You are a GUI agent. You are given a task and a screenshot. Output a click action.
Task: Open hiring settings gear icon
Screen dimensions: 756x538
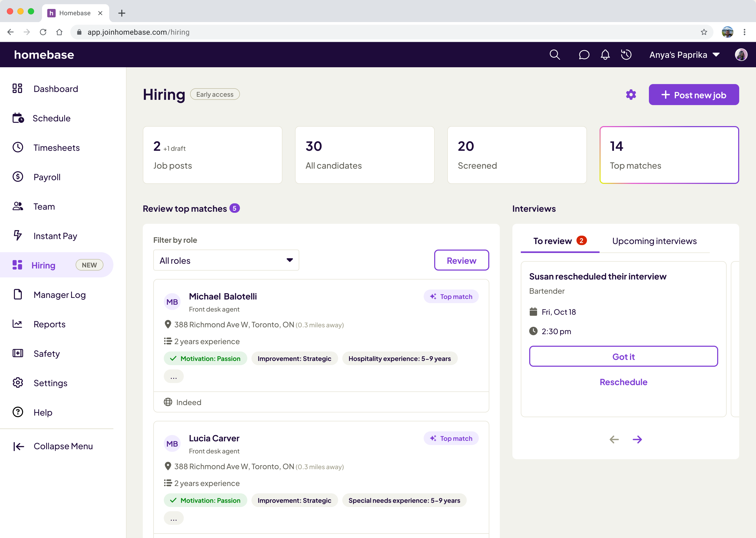tap(631, 95)
